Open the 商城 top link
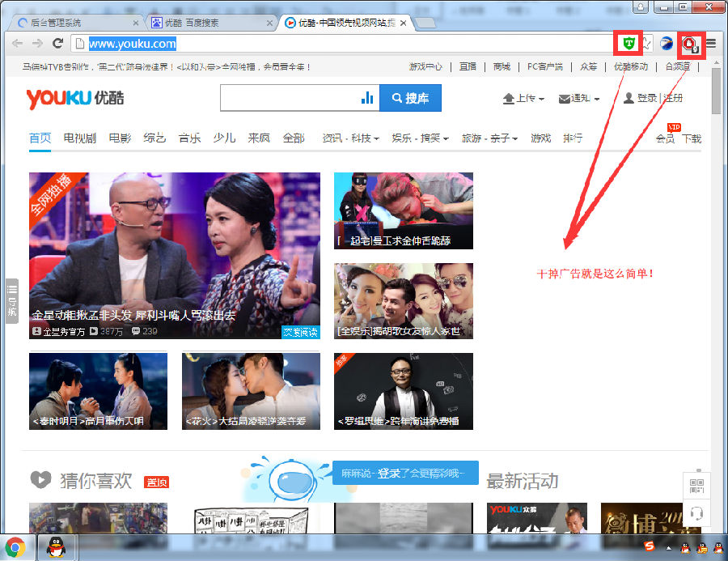 tap(502, 67)
